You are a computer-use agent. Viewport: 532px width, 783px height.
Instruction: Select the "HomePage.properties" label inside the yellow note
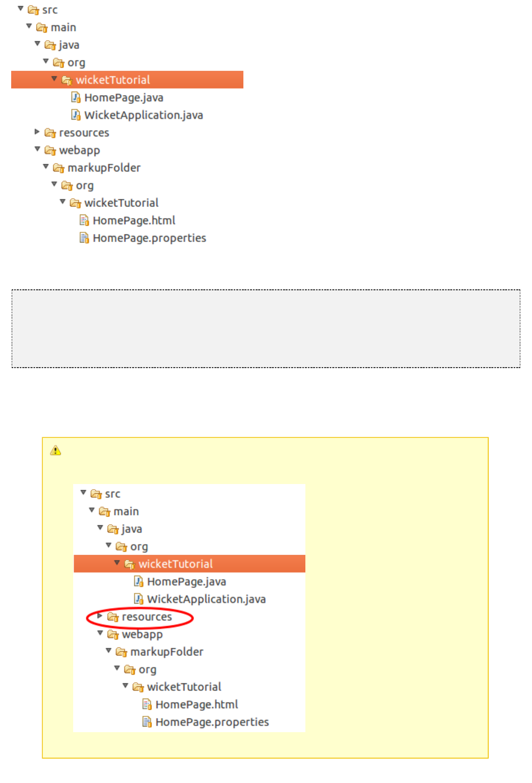coord(212,722)
